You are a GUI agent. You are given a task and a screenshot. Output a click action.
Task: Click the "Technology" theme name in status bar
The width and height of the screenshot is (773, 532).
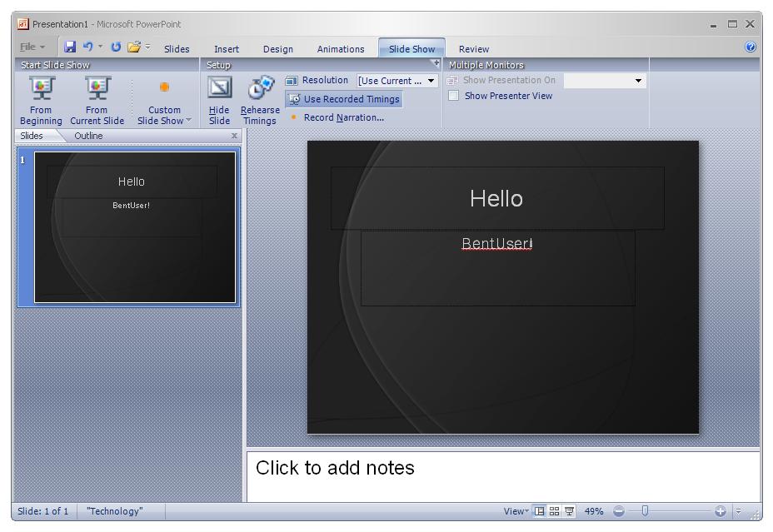pos(114,511)
